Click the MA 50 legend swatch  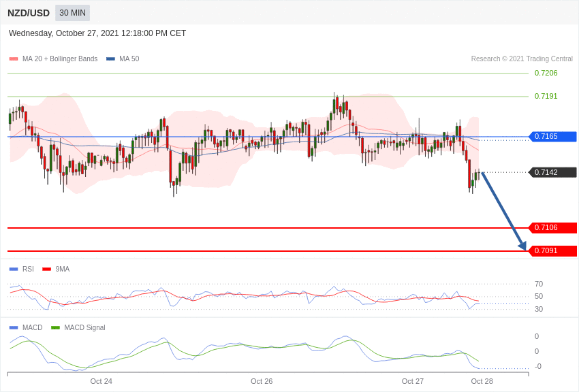110,59
